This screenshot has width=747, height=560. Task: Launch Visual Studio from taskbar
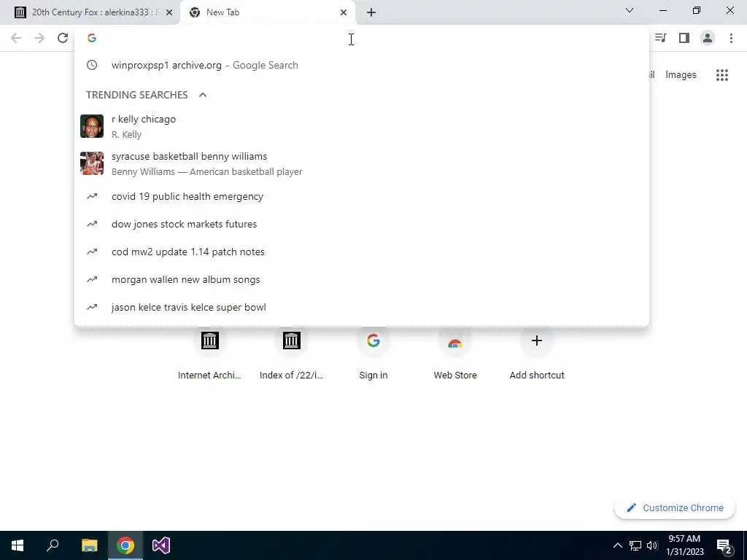(161, 545)
